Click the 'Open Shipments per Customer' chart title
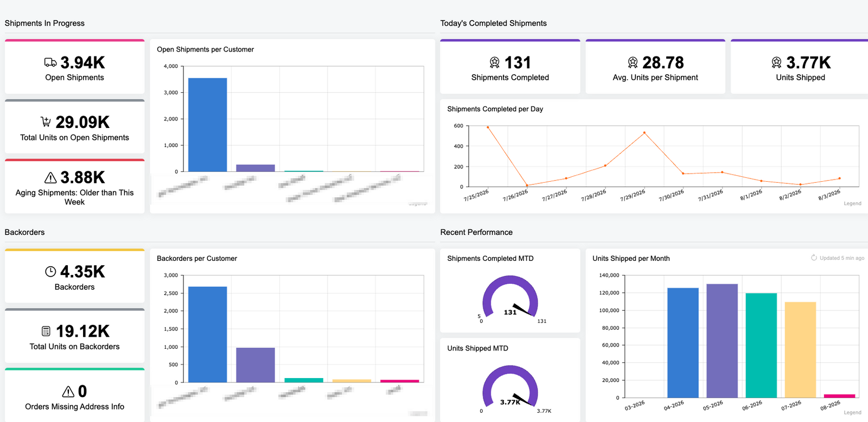 [x=206, y=49]
